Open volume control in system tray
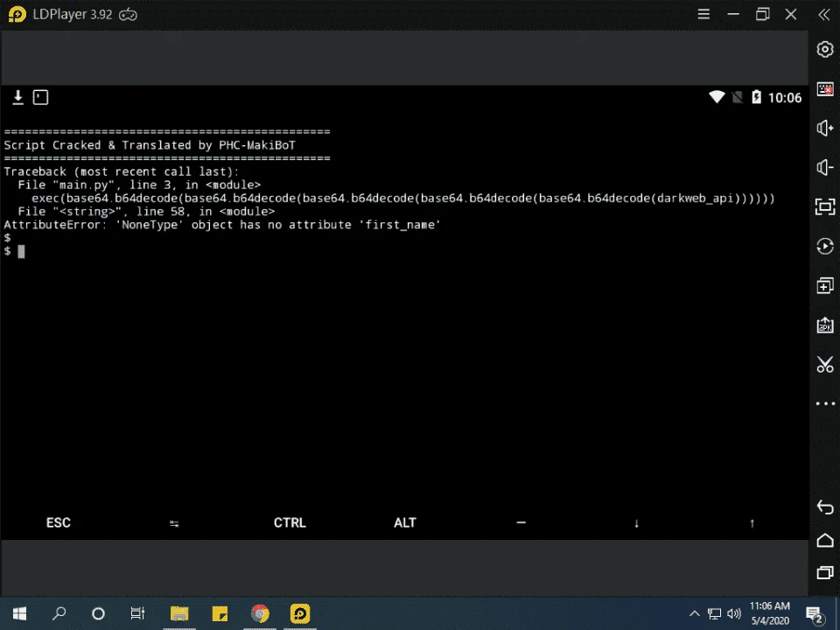Viewport: 840px width, 630px height. coord(734,614)
